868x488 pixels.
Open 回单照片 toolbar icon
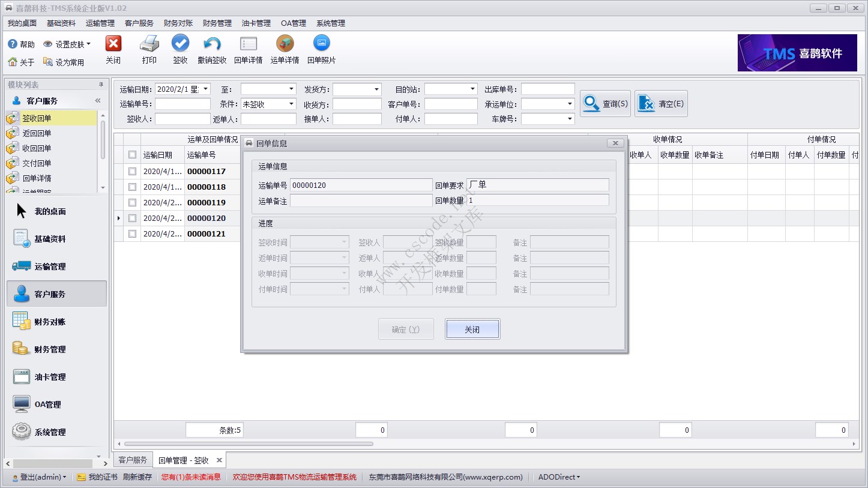click(322, 43)
